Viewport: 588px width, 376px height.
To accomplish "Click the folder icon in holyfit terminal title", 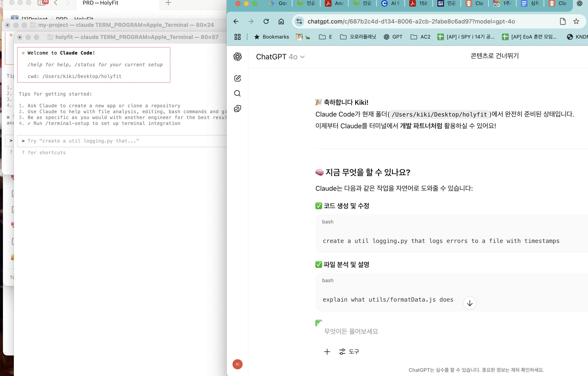I will pyautogui.click(x=50, y=37).
